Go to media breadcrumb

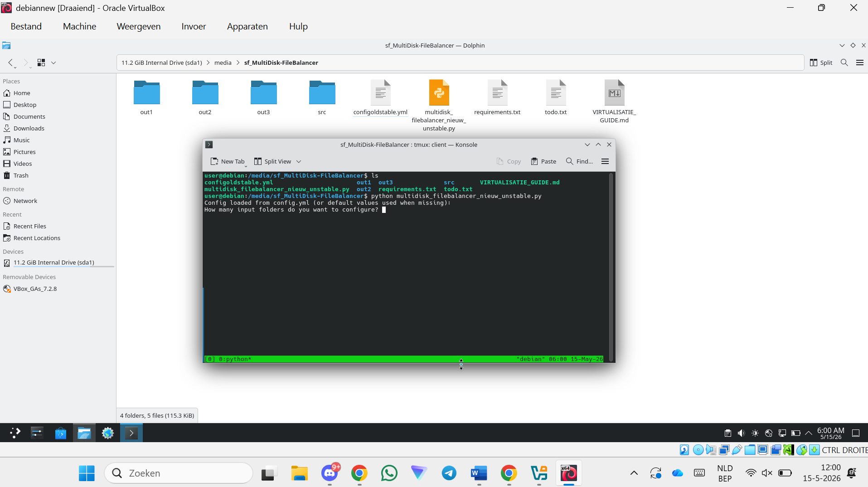pos(223,63)
